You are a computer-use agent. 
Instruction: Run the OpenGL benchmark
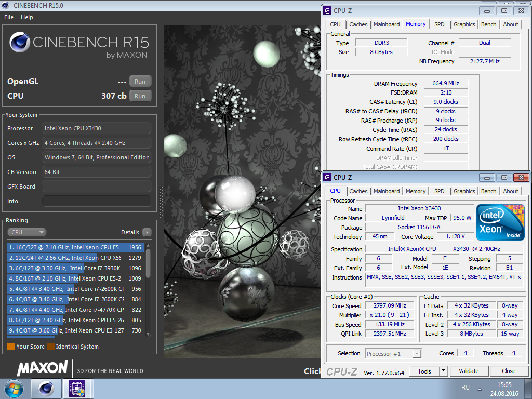(x=140, y=82)
